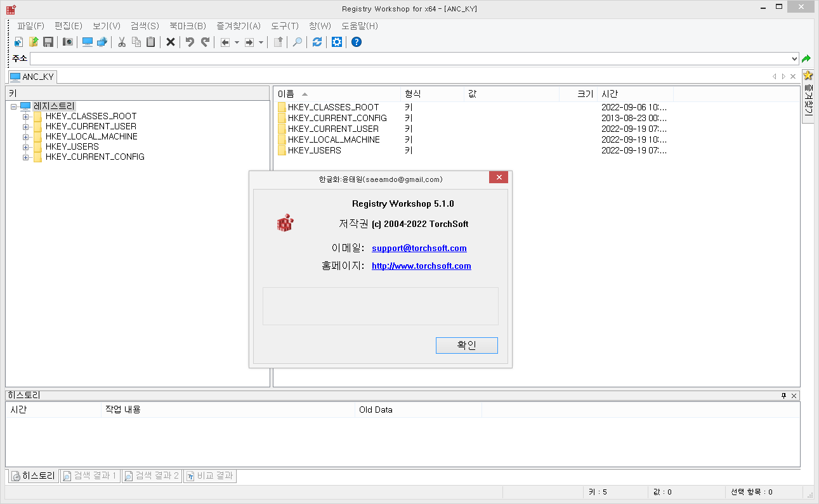Click the save floppy disk icon
This screenshot has height=504, width=819.
[48, 42]
